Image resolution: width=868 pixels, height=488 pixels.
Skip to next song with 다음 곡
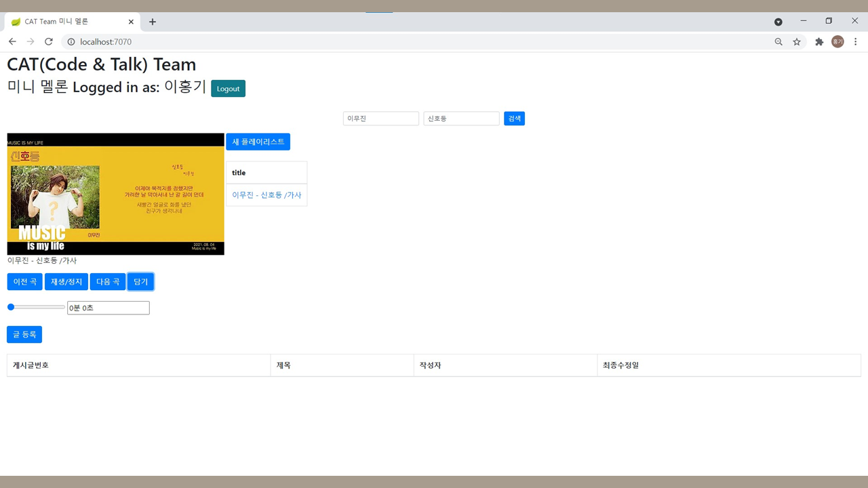pos(108,281)
